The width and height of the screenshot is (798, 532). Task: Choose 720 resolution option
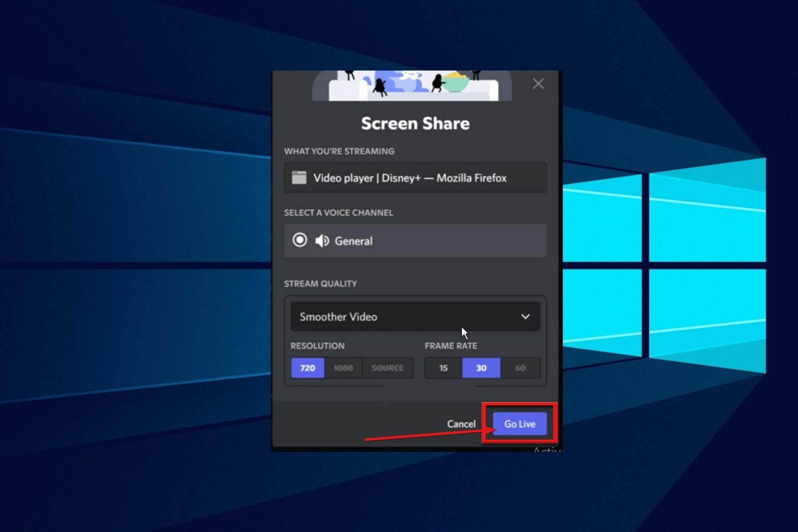pyautogui.click(x=308, y=368)
